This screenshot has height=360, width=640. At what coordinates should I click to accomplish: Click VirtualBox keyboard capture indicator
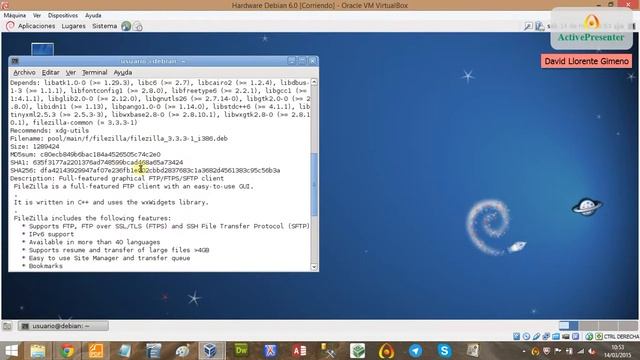point(598,336)
